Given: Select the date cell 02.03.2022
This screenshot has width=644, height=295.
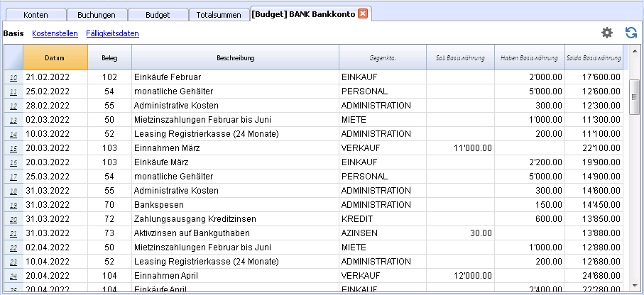Looking at the screenshot, I should coord(55,120).
